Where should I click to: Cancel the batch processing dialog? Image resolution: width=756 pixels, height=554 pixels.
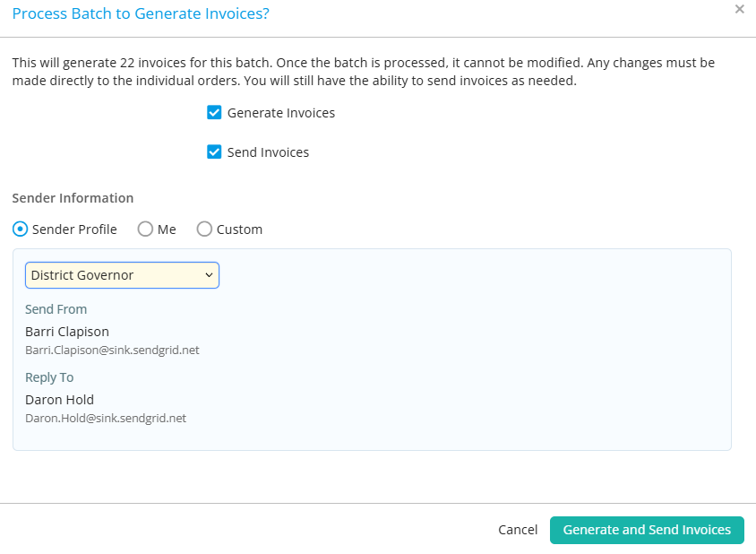click(518, 530)
